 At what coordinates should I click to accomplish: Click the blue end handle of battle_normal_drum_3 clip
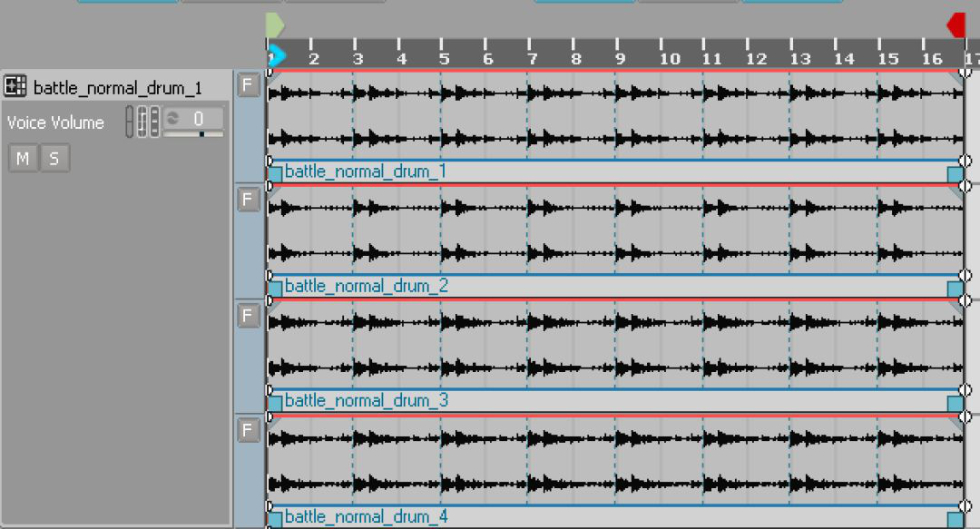pos(955,403)
